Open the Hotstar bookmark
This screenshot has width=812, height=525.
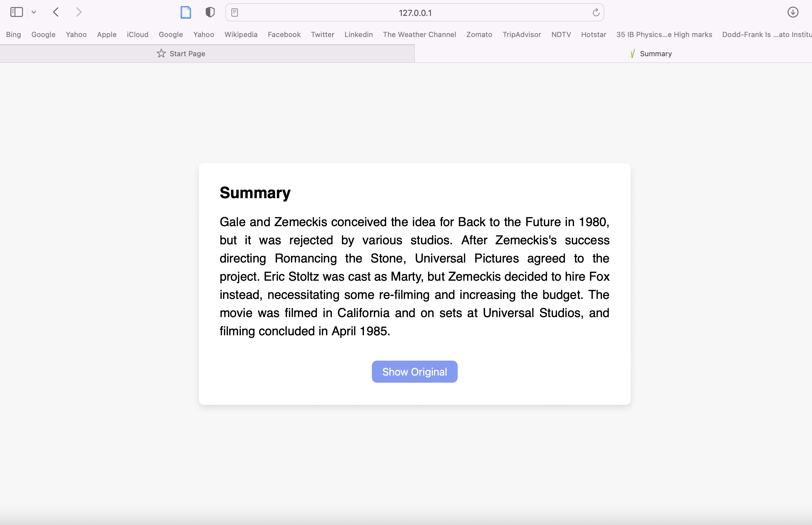point(594,34)
